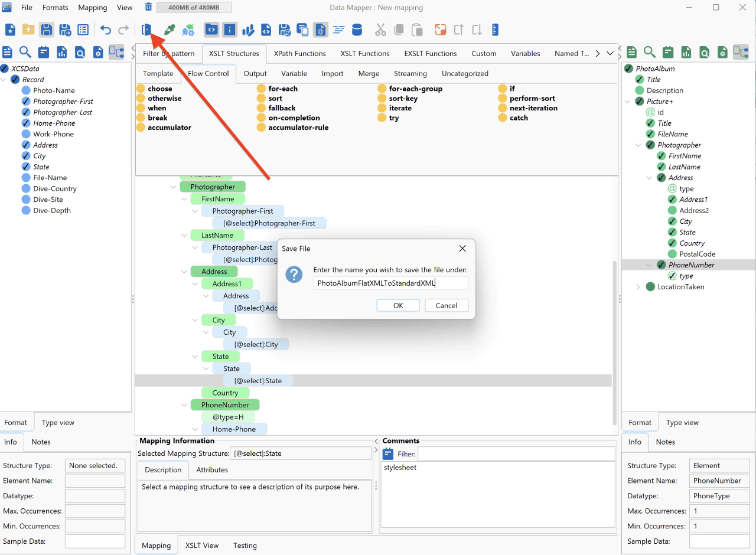This screenshot has width=756, height=555.
Task: Click the hand chart icon in toolbar
Action: pos(248,30)
